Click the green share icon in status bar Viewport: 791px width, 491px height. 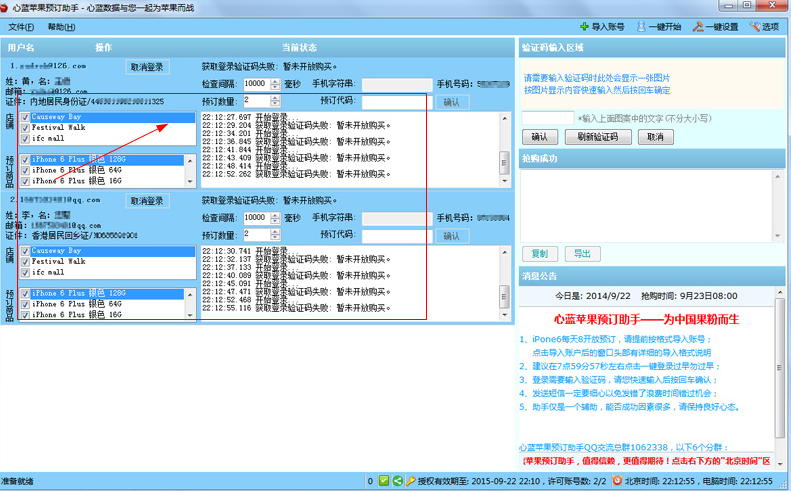398,481
